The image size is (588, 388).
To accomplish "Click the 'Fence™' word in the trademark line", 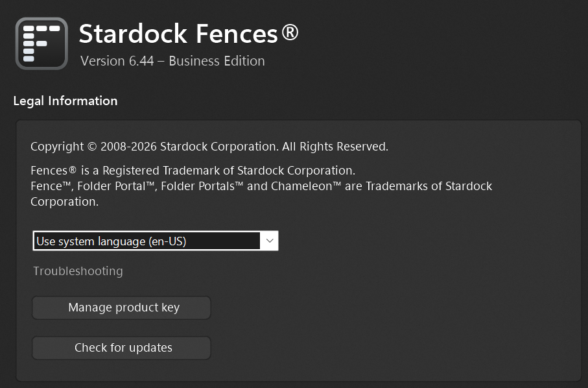I will [x=48, y=187].
